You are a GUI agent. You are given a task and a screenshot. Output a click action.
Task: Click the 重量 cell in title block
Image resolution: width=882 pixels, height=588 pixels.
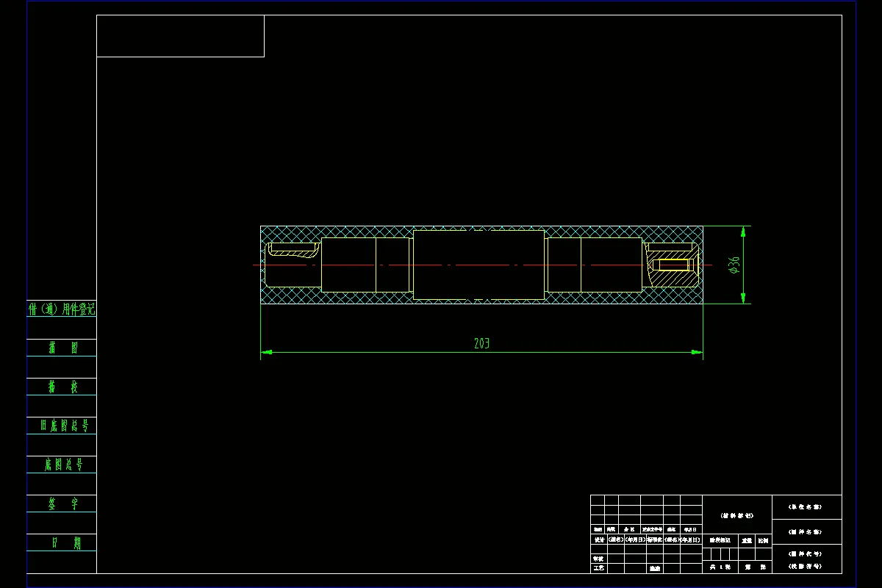point(747,540)
